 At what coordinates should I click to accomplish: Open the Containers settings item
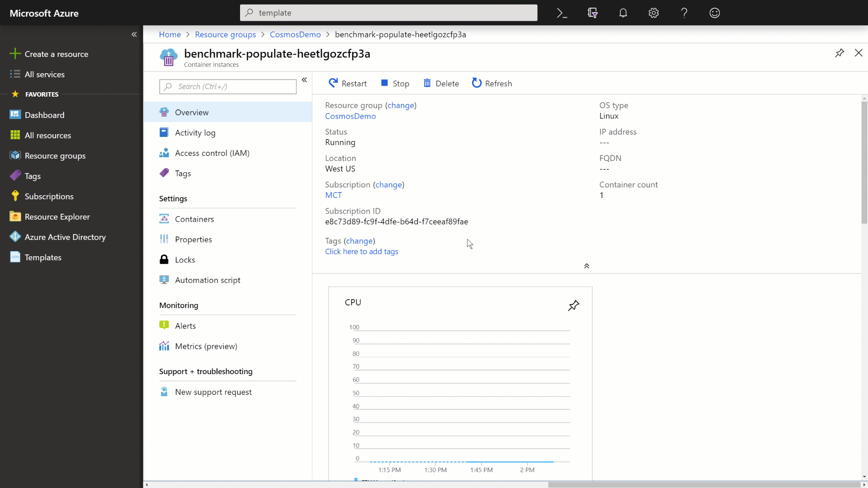click(194, 219)
